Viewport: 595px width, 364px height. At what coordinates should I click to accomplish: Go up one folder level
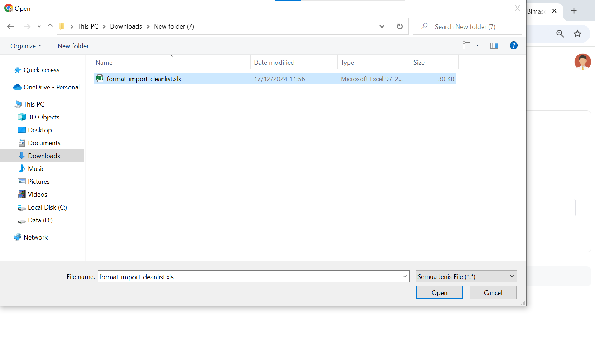pyautogui.click(x=50, y=26)
